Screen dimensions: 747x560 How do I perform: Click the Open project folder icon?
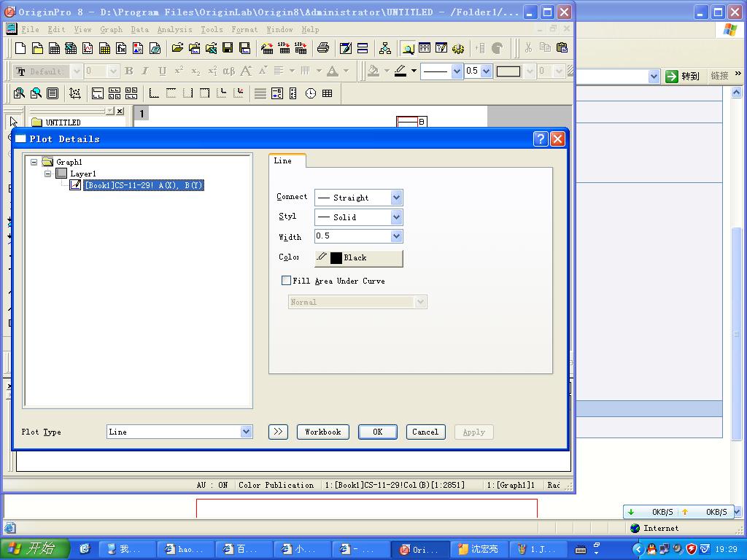point(177,48)
